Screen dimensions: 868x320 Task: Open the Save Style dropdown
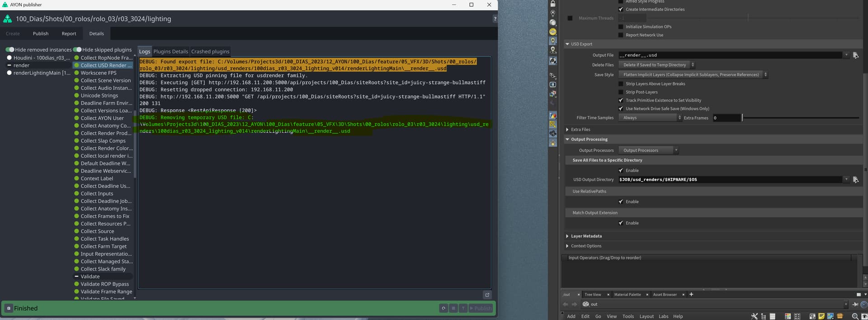click(693, 75)
